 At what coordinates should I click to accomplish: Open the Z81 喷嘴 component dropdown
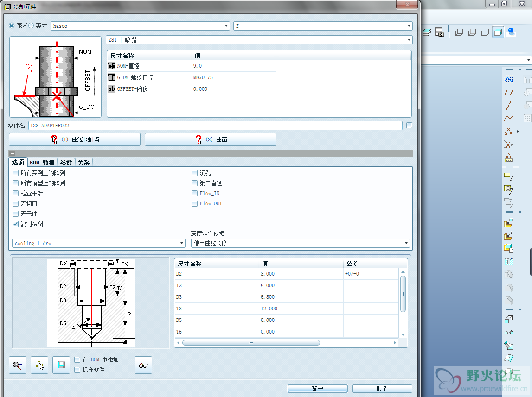[259, 40]
